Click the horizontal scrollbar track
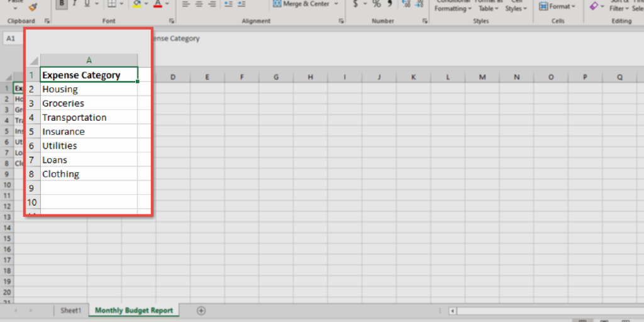 coord(550,311)
